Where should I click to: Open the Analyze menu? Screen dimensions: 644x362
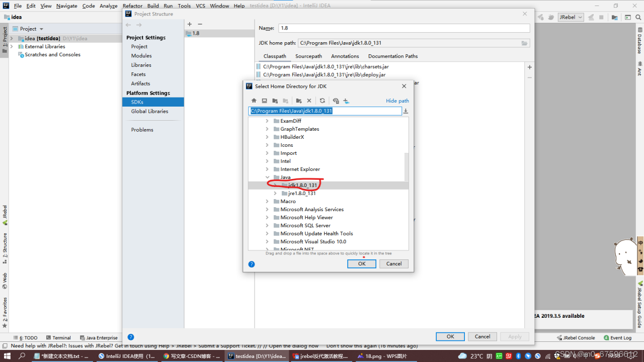pos(109,6)
